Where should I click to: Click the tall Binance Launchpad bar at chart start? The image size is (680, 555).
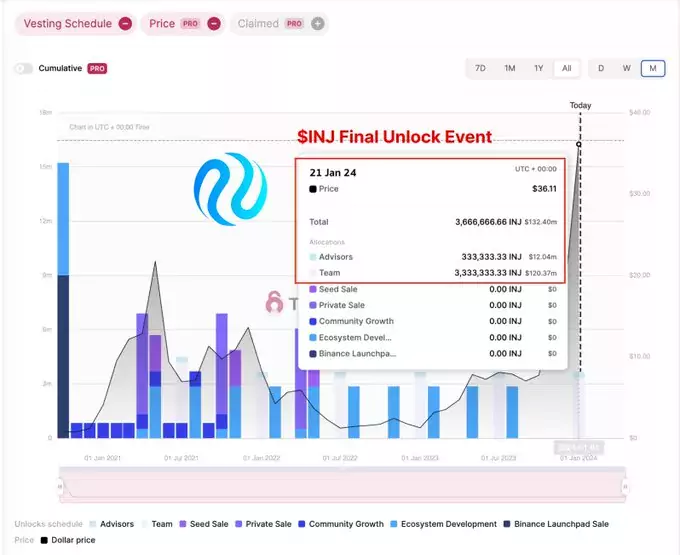click(x=63, y=356)
